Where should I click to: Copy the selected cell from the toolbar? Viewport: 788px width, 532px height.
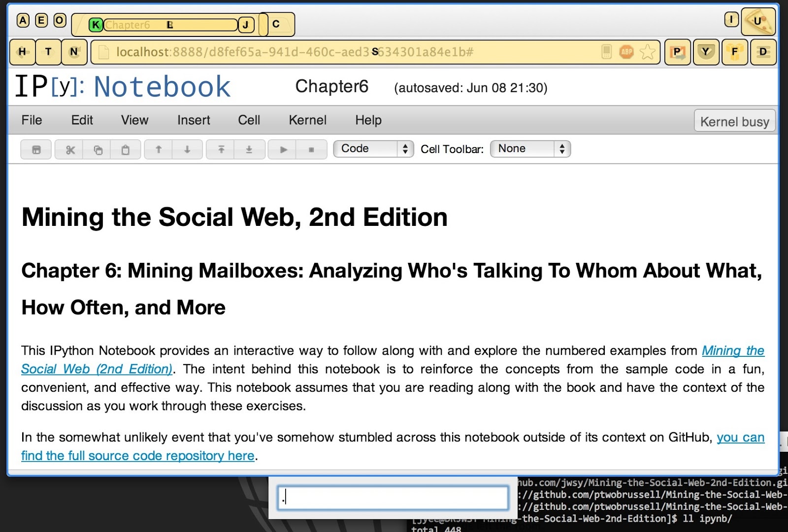pos(98,150)
